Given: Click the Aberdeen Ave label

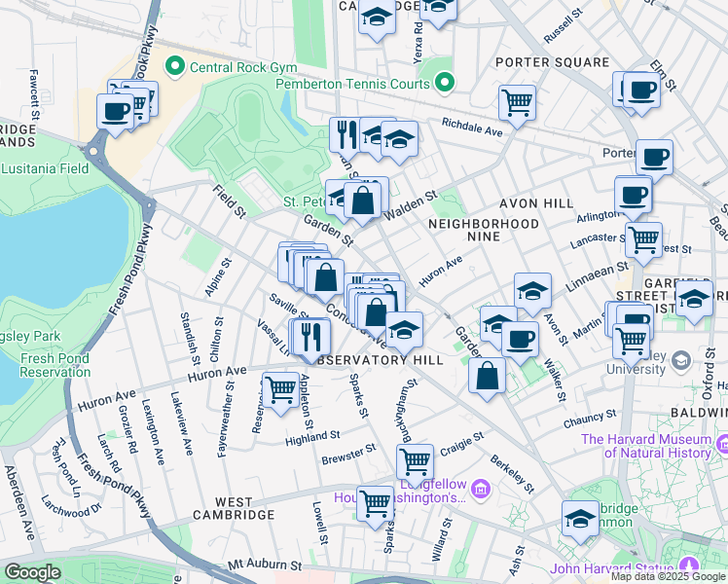Looking at the screenshot, I should (19, 503).
